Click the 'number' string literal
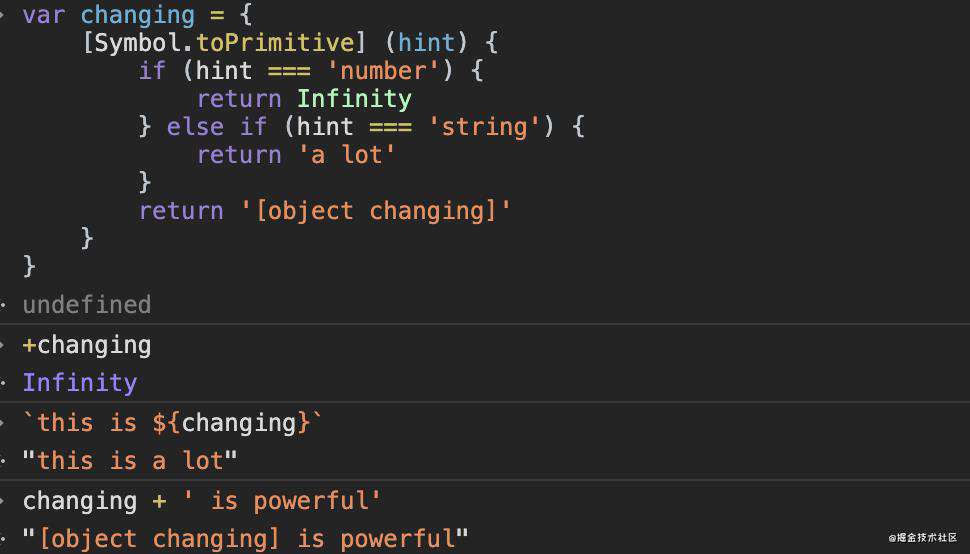The image size is (970, 554). coord(382,70)
